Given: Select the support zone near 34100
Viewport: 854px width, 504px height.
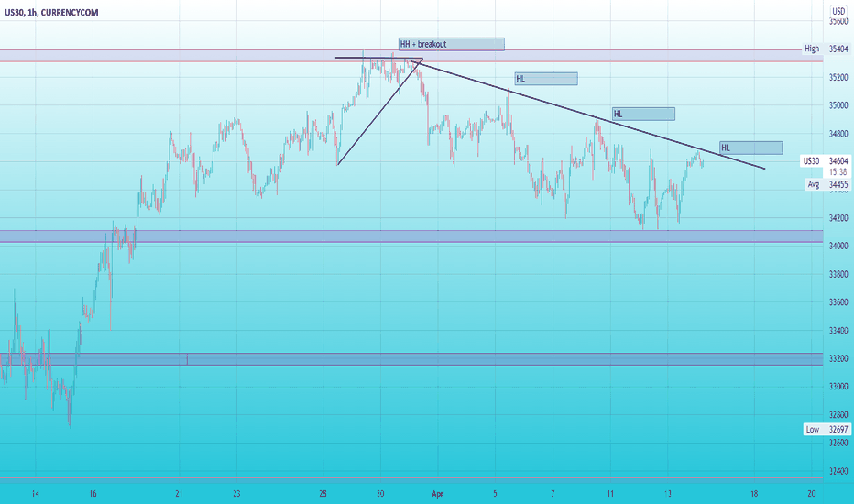Looking at the screenshot, I should 411,236.
